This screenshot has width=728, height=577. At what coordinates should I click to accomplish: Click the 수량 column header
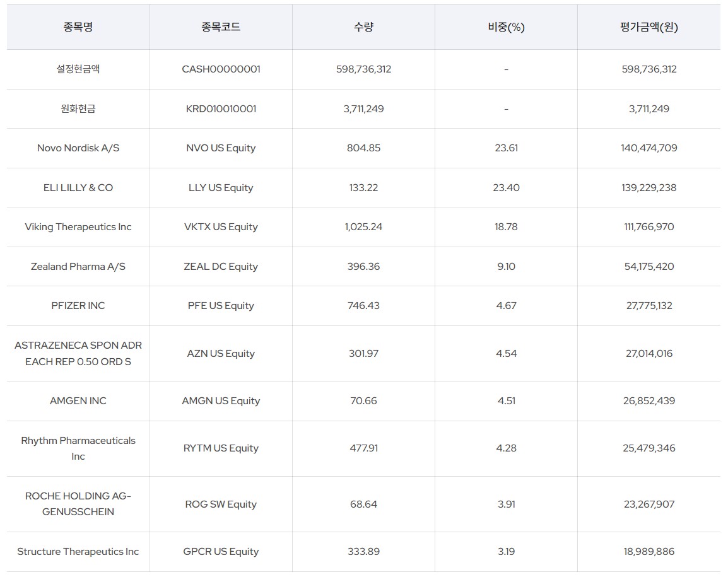coord(363,27)
